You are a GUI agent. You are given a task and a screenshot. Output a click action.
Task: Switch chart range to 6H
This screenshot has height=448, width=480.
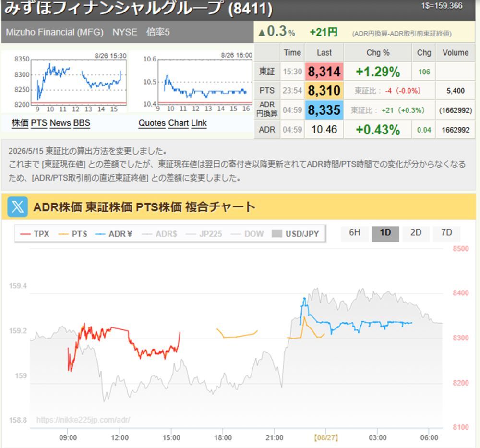click(x=355, y=233)
